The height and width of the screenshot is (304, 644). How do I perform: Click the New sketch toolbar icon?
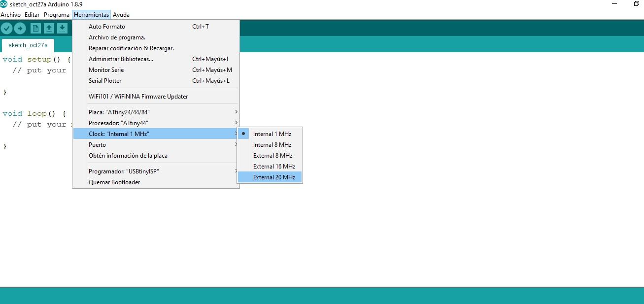pos(35,29)
